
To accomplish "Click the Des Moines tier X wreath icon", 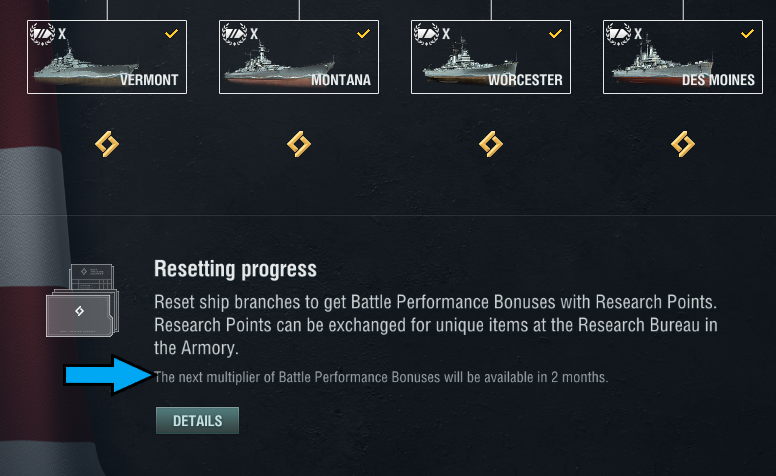I will [x=619, y=34].
